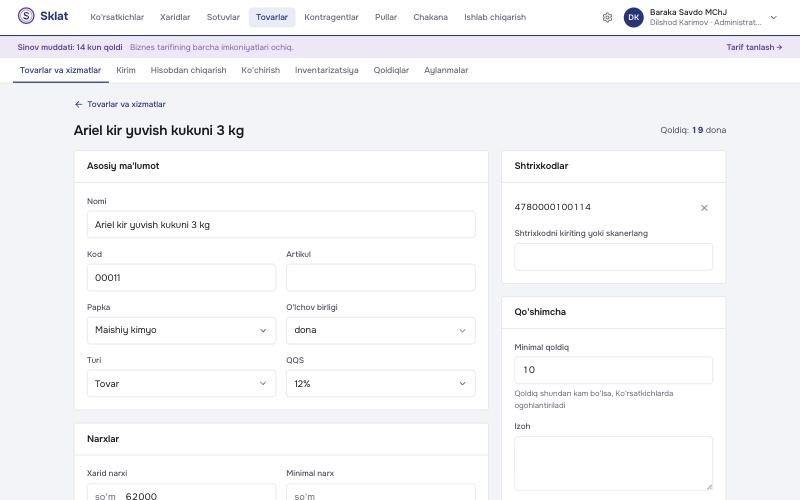Click the Shtrixkodlar section header
The width and height of the screenshot is (800, 500).
pyautogui.click(x=541, y=166)
